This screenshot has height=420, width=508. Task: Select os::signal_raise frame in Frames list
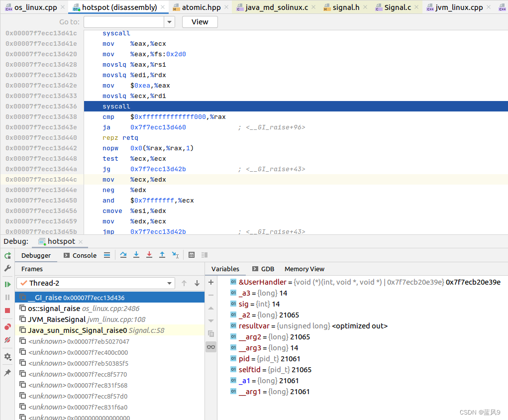point(54,309)
